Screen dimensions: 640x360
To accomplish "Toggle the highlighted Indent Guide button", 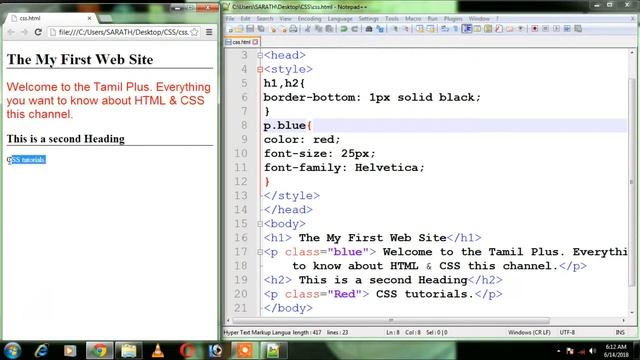I will pyautogui.click(x=467, y=29).
